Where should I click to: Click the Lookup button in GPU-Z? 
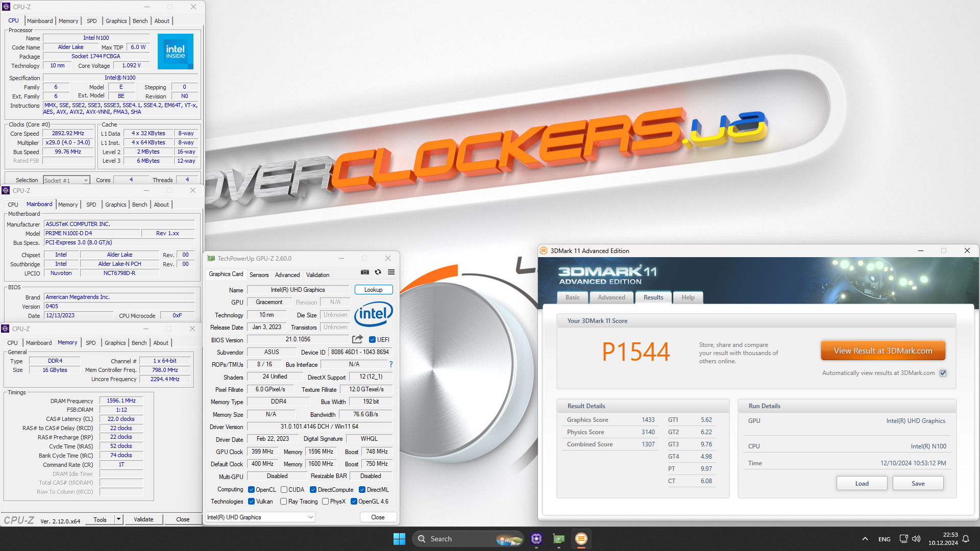[x=373, y=290]
